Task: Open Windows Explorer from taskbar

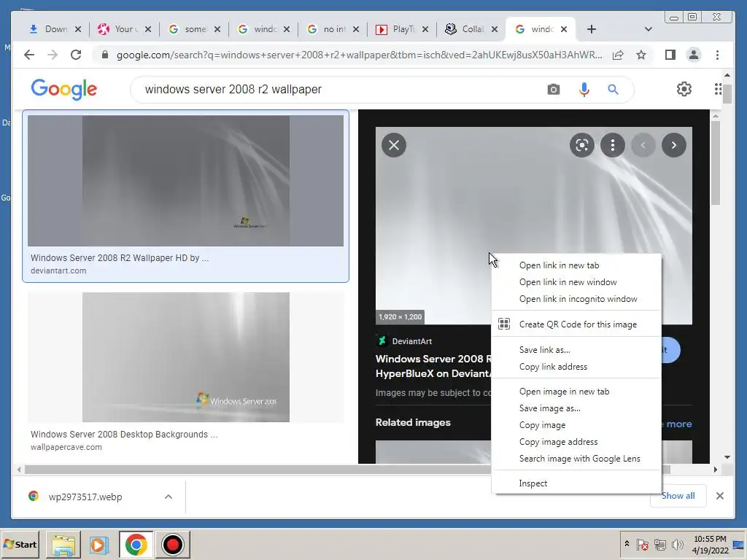Action: [x=63, y=544]
